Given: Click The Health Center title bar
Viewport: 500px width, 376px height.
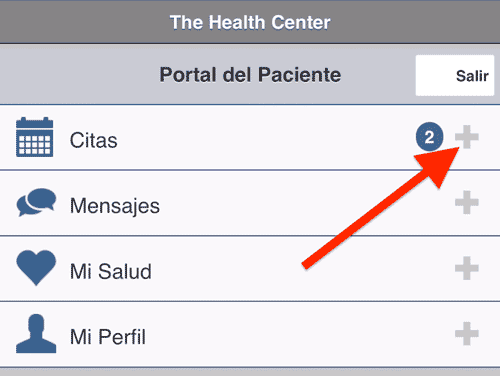Looking at the screenshot, I should (x=250, y=22).
